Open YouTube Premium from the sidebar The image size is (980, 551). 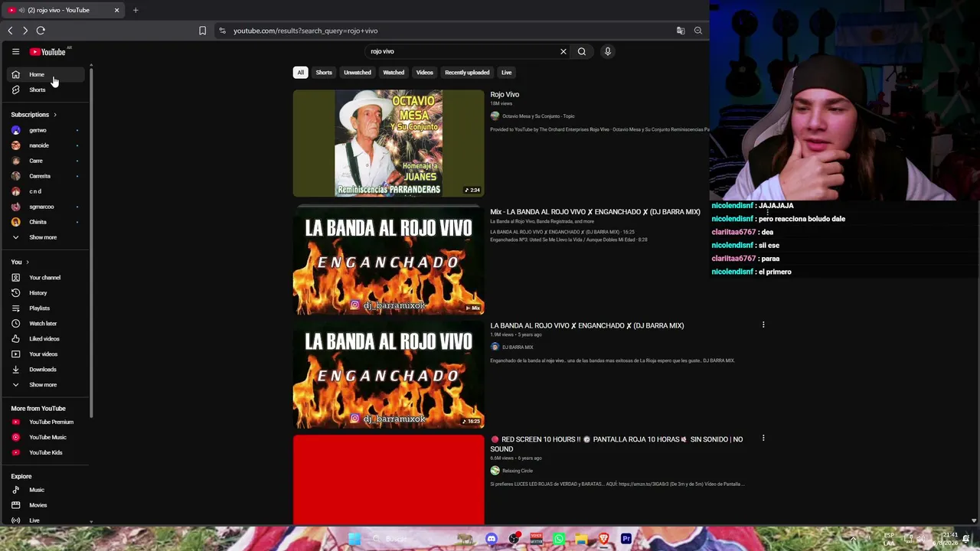(x=46, y=422)
